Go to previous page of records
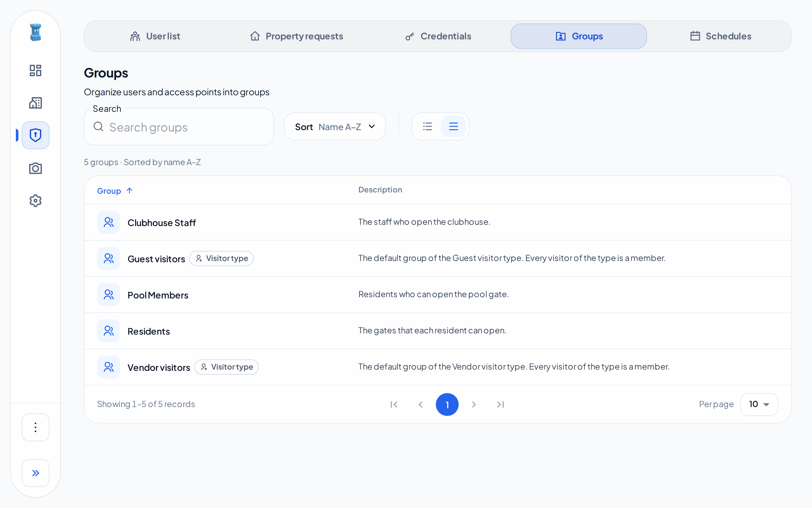Screen dimensions: 812x508 pos(420,404)
